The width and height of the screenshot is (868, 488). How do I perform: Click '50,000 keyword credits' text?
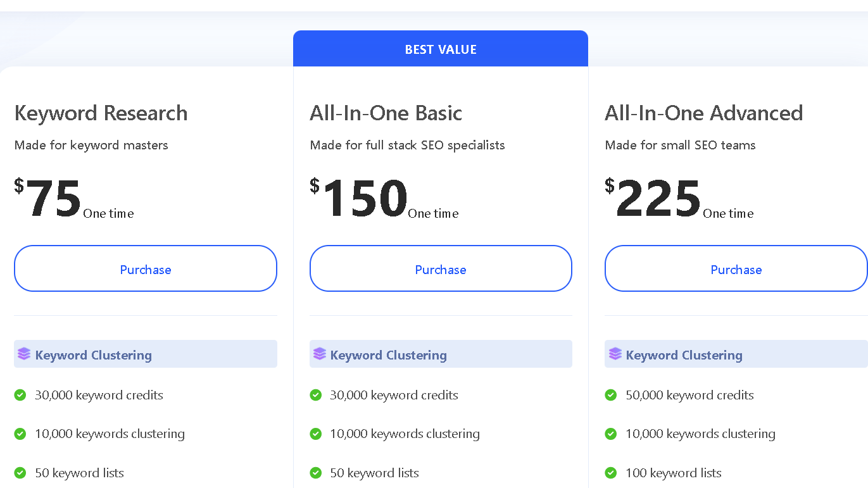[689, 395]
